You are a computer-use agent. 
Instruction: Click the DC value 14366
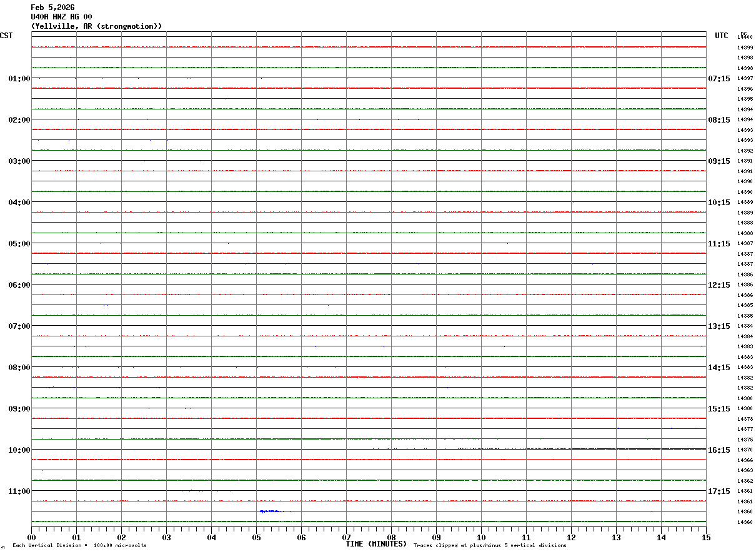point(745,460)
